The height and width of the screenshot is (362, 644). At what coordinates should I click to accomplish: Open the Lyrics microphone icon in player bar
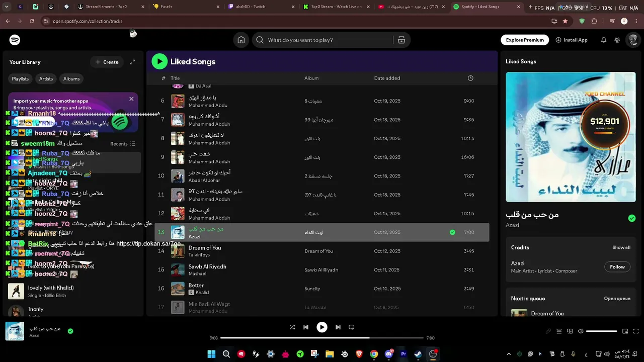548,331
